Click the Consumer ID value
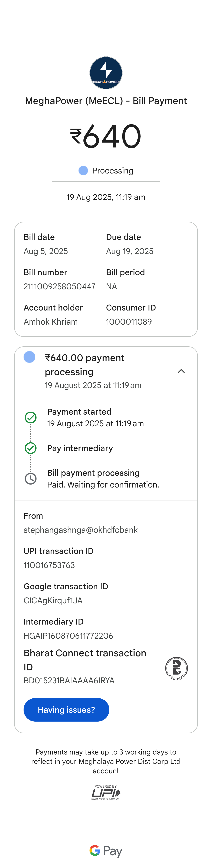Viewport: 212px width, 868px height. [129, 322]
